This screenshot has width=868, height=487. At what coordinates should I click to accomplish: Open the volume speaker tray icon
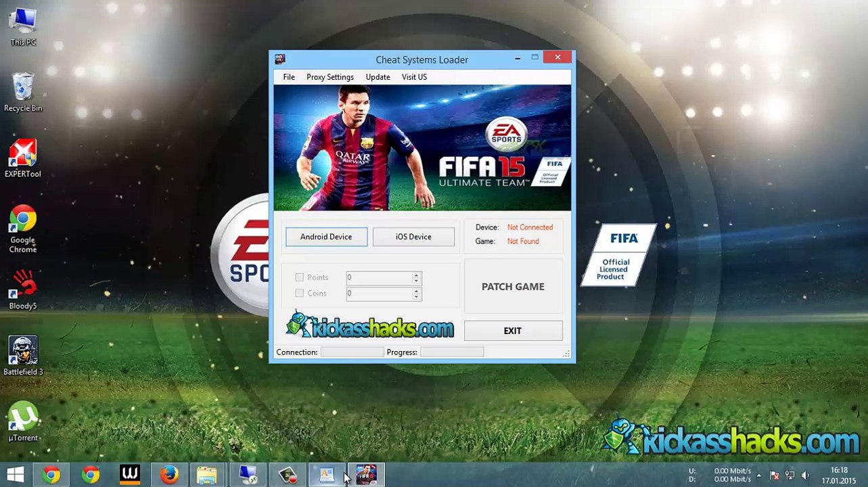tap(805, 475)
